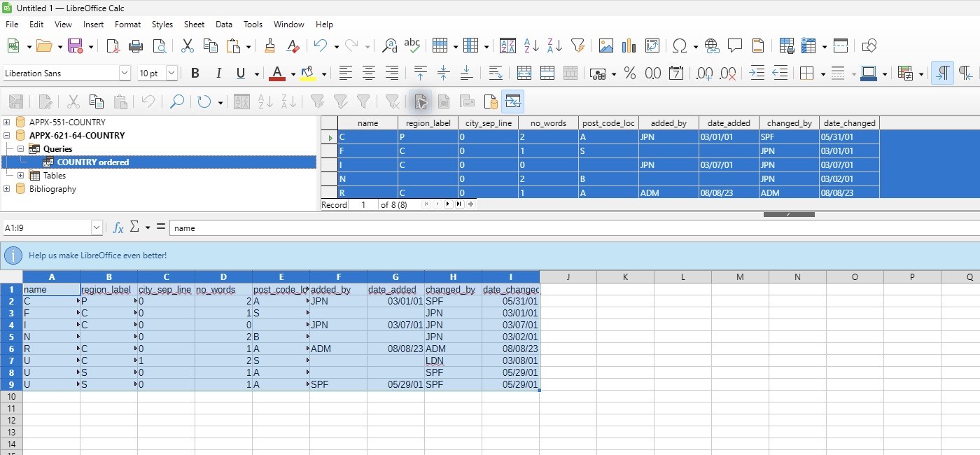Click the Clone Formatting paintbrush

(270, 45)
